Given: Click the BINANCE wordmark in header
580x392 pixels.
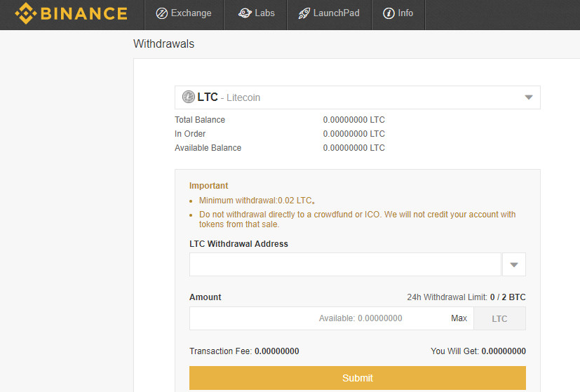Looking at the screenshot, I should click(84, 14).
